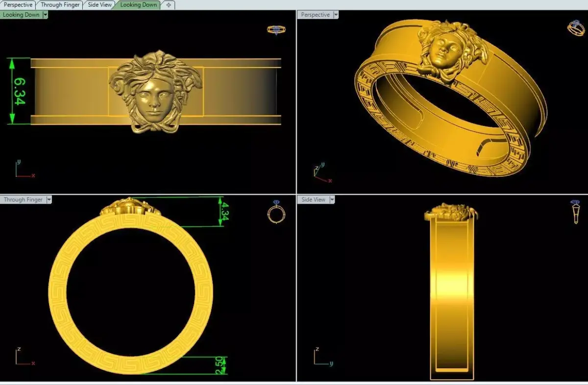The image size is (588, 385).
Task: Click the ring top-view icon in Looking Down viewport
Action: click(276, 29)
